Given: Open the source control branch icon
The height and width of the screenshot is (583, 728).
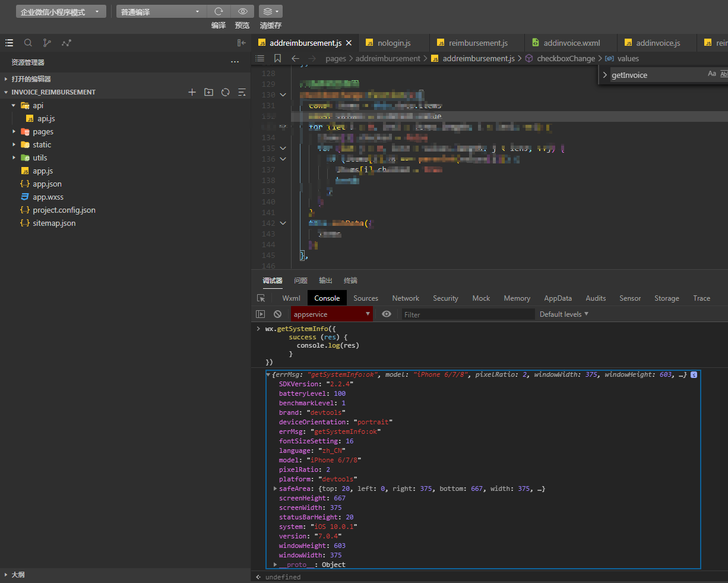Looking at the screenshot, I should pyautogui.click(x=47, y=43).
